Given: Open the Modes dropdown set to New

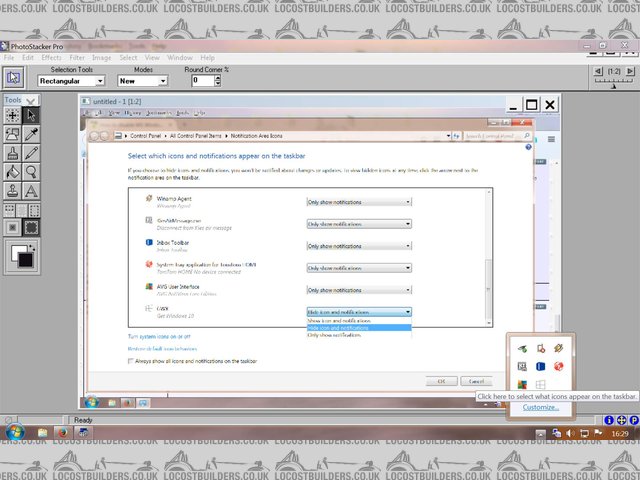Looking at the screenshot, I should [142, 81].
